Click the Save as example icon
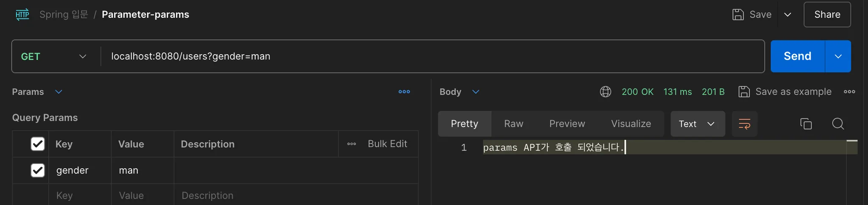 [x=744, y=91]
